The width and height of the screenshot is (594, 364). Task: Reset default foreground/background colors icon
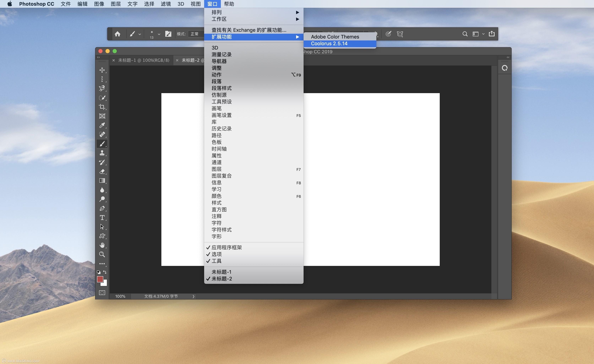[x=99, y=272]
